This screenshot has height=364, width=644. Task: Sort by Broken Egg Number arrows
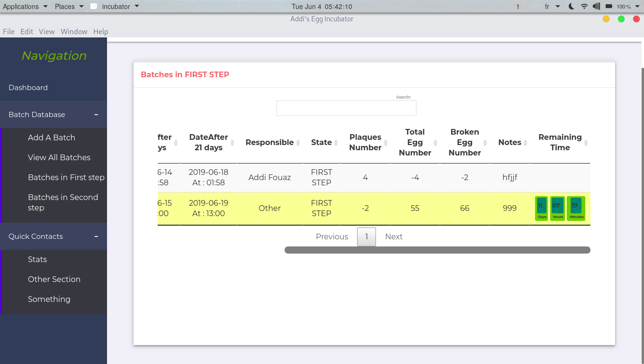click(x=485, y=143)
